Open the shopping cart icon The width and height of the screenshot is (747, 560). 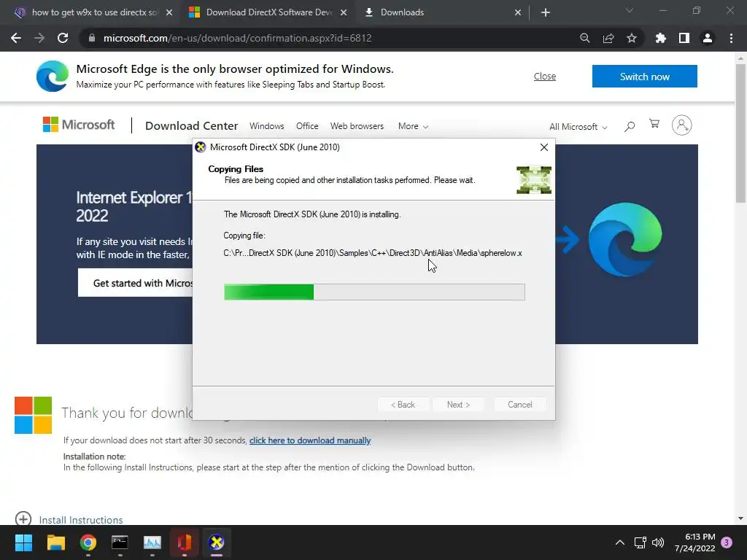click(x=654, y=124)
